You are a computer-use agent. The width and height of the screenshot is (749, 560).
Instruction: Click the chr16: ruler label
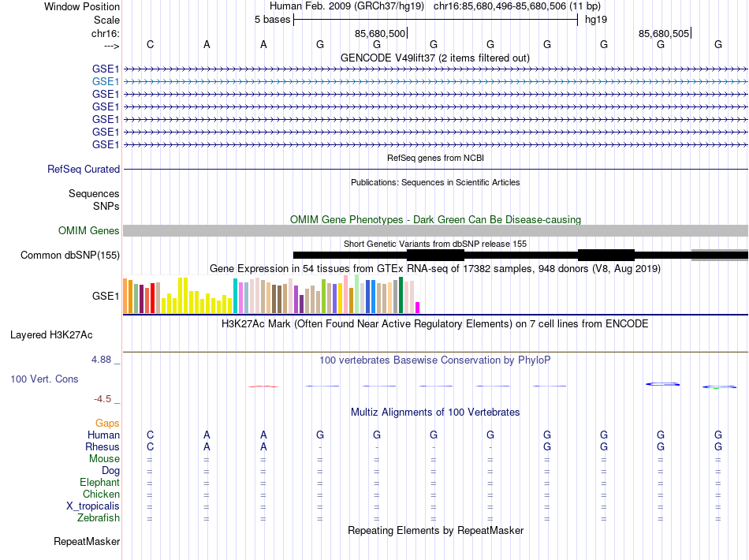click(x=106, y=33)
